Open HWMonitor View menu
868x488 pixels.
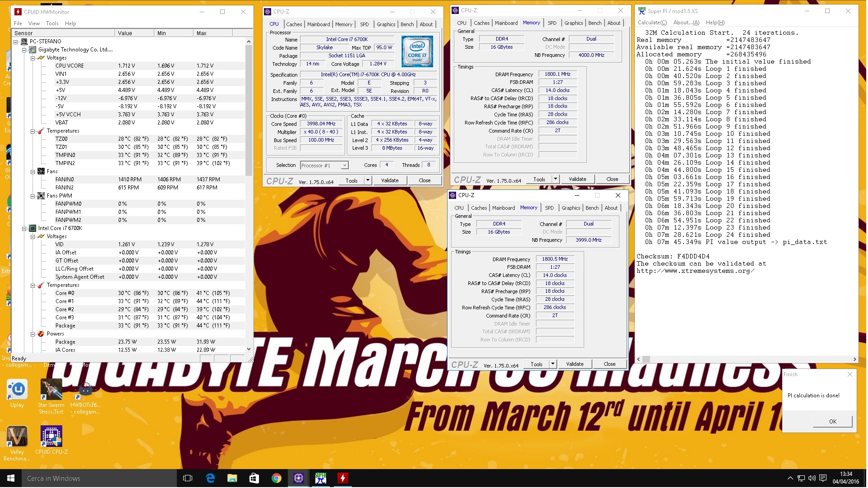34,23
